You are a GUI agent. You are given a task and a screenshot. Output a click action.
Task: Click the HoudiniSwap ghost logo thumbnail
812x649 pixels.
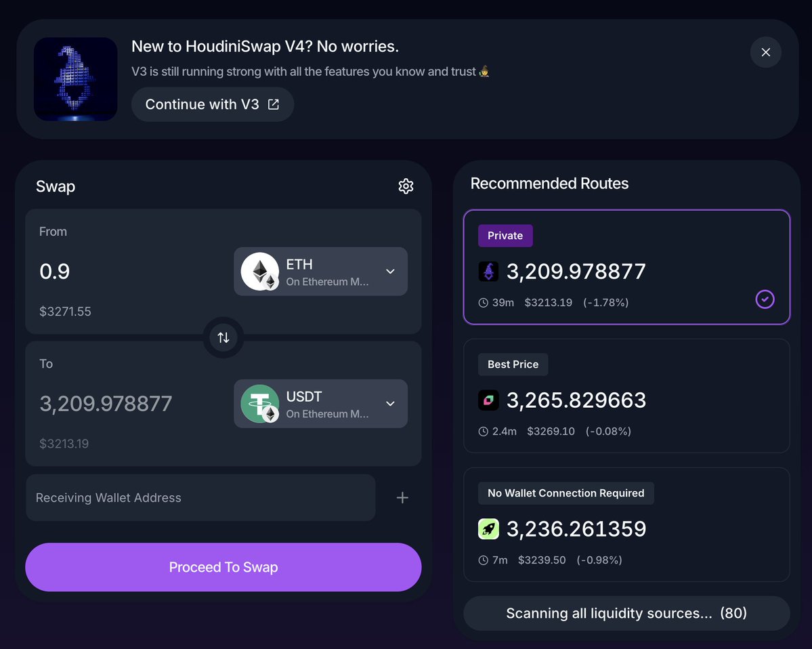(x=76, y=79)
